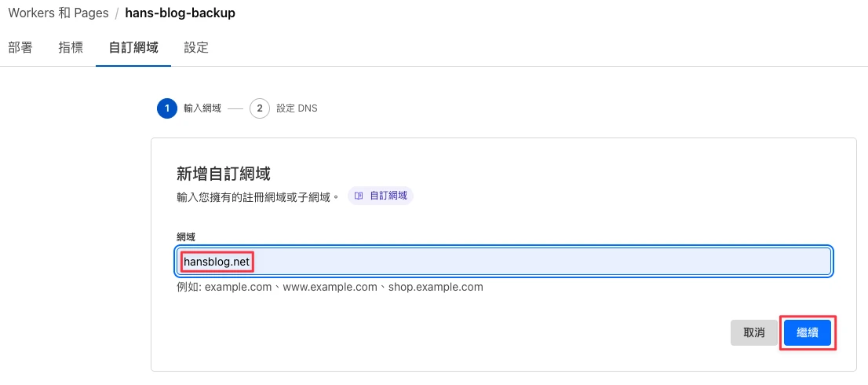Click the book icon beside 自訂網域 docs link

point(359,196)
